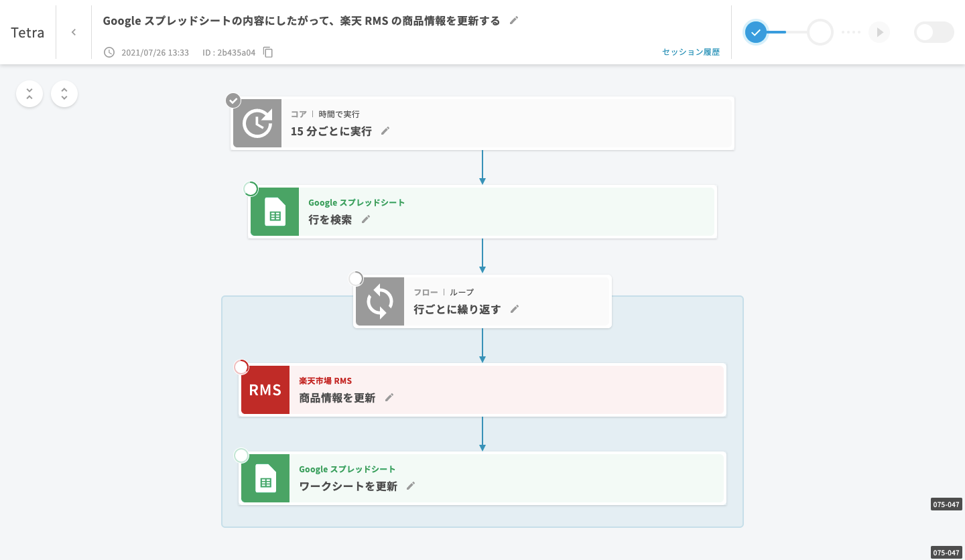Open セッション履歴 link
Viewport: 965px width, 560px height.
(691, 52)
